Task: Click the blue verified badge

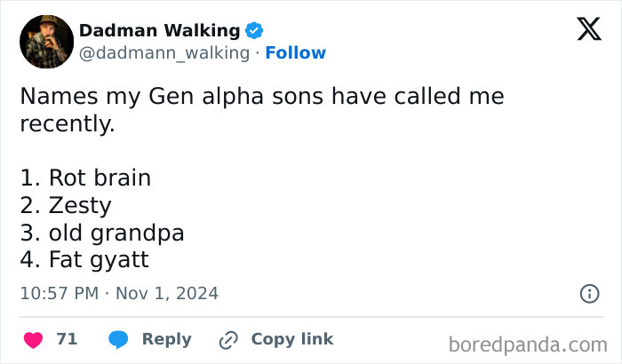Action: [254, 30]
